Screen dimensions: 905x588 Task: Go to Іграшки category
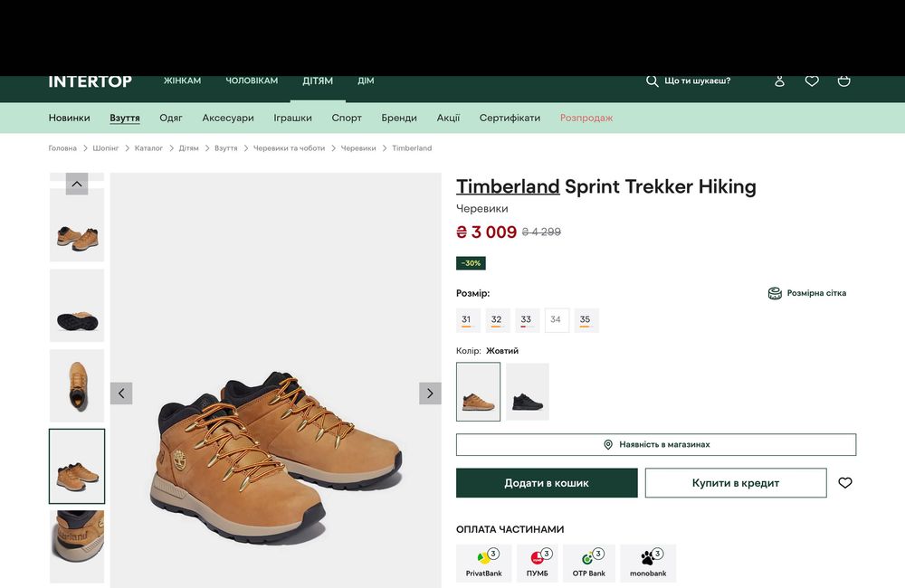[x=292, y=118]
